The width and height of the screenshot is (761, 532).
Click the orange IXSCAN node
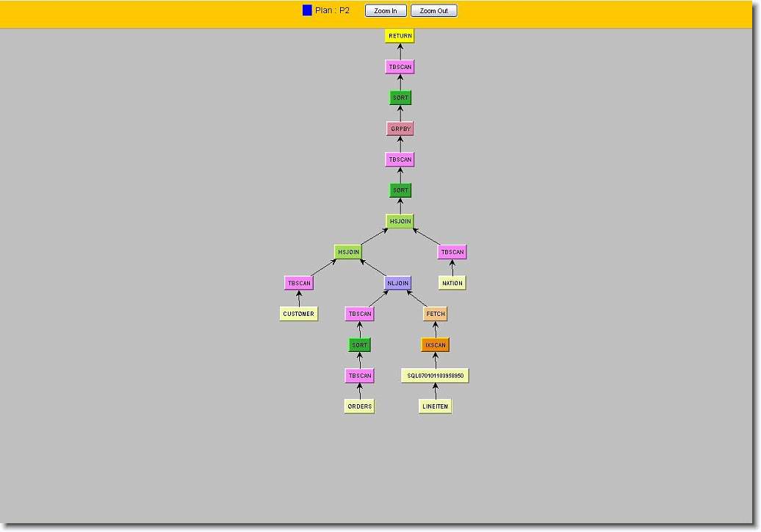click(435, 345)
